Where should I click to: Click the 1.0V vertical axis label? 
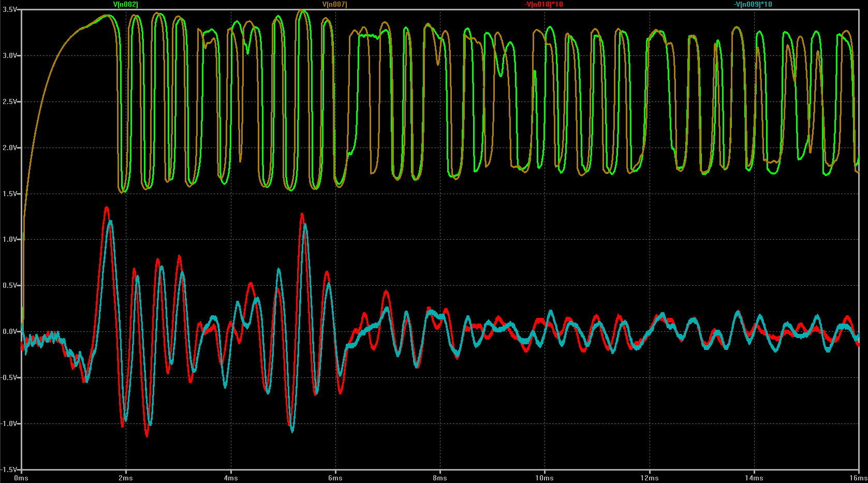(10, 239)
